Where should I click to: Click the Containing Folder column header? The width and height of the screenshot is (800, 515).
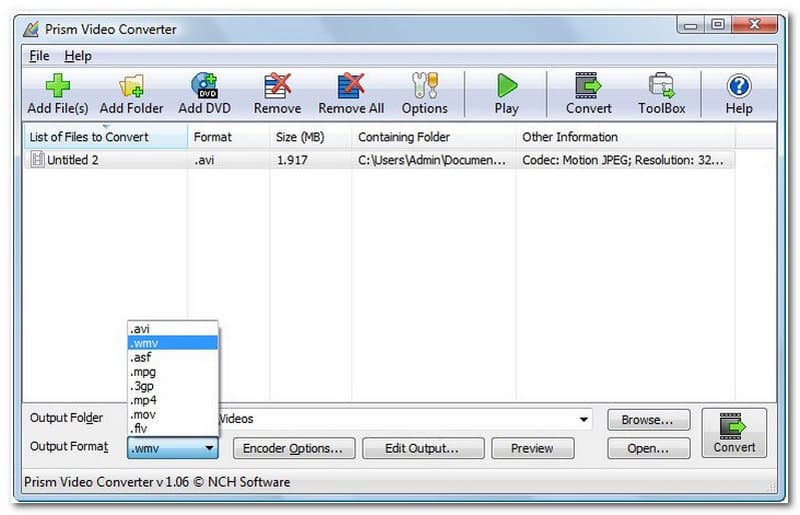(x=433, y=137)
